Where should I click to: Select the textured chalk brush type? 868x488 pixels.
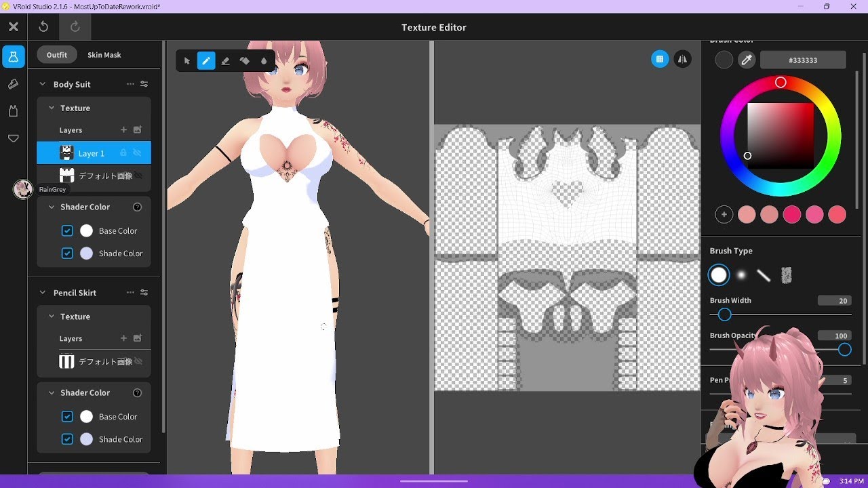pyautogui.click(x=786, y=275)
